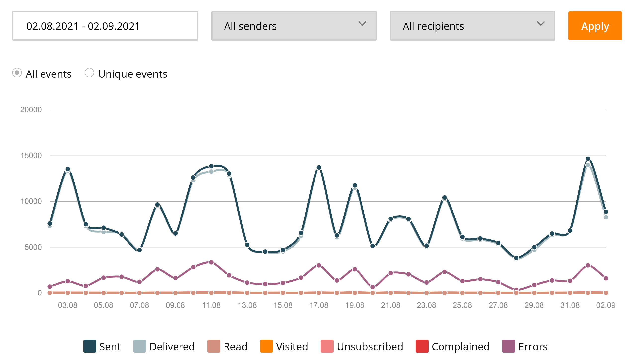Click the orange Apply button
Image resolution: width=631 pixels, height=364 pixels.
pos(595,26)
